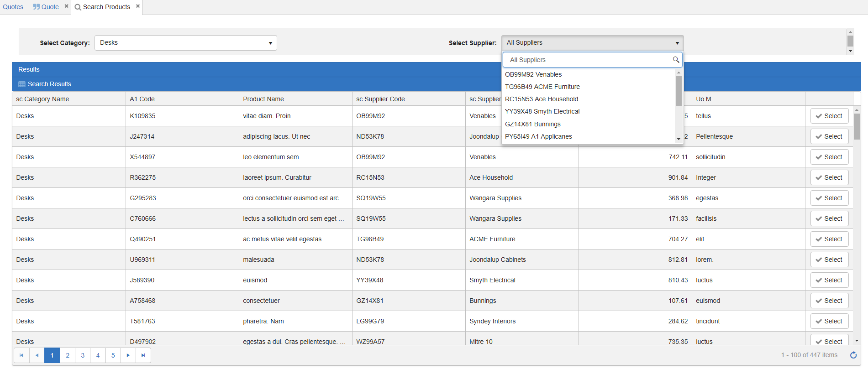Close the Quote tab

[x=66, y=6]
